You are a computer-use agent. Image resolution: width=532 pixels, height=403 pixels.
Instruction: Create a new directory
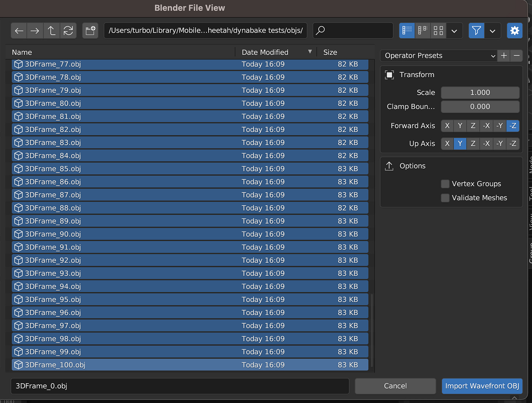[x=90, y=31]
